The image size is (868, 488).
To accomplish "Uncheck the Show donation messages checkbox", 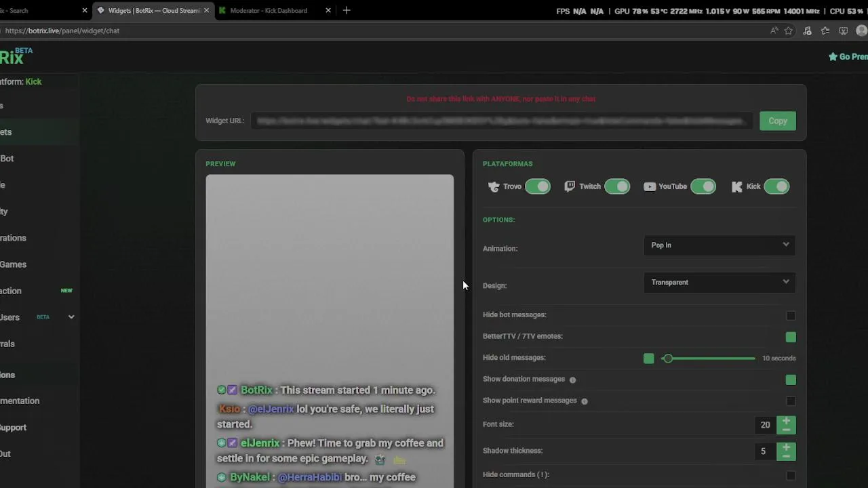I will click(791, 380).
